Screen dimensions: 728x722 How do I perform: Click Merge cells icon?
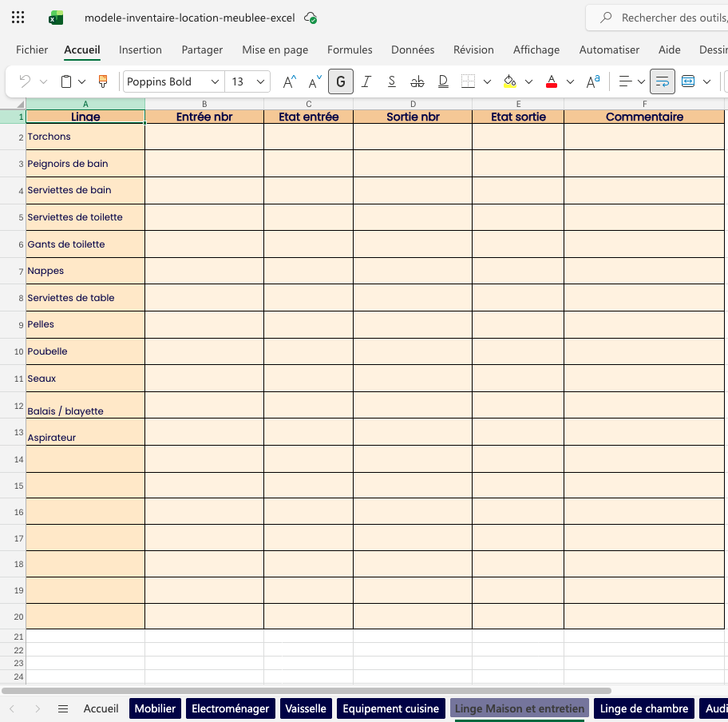click(x=688, y=81)
